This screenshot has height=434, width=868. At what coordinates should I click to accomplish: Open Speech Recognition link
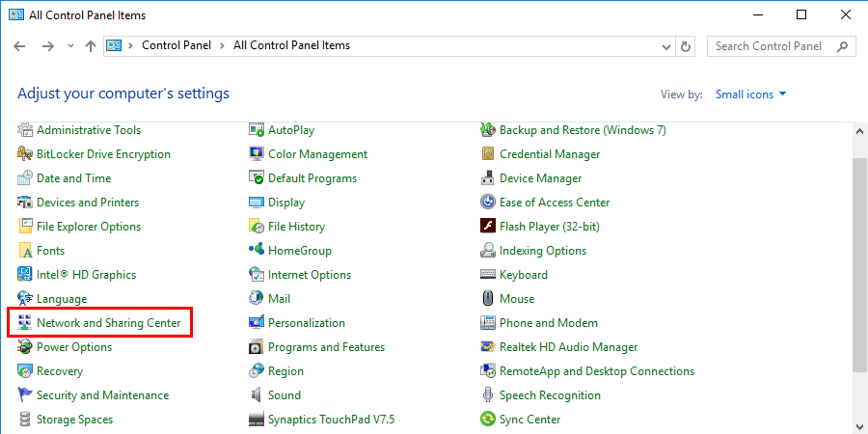[551, 395]
